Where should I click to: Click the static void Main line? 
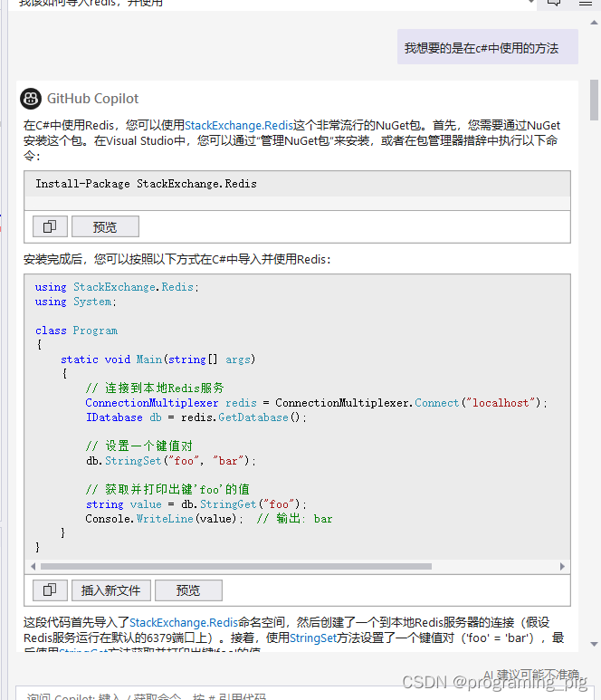pos(158,360)
